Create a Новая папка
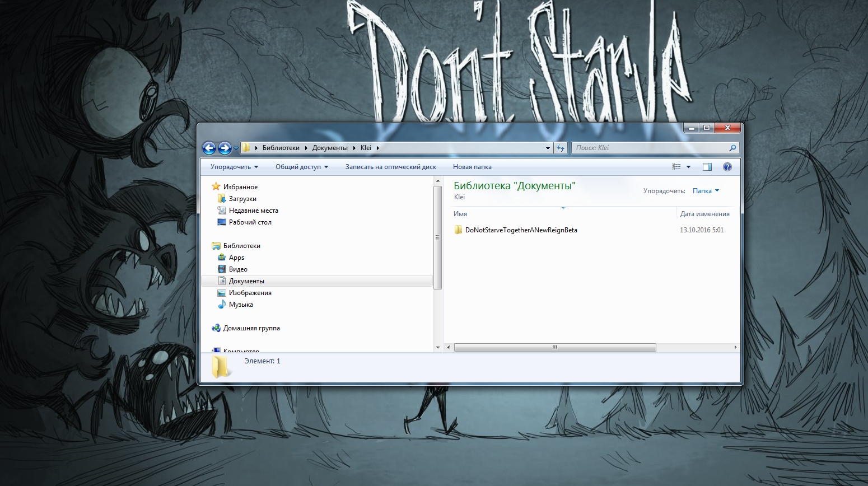 472,167
